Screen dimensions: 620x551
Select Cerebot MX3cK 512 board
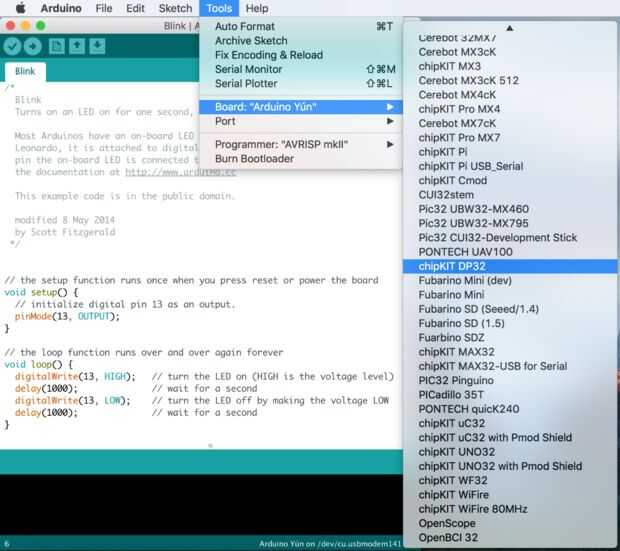[510, 80]
